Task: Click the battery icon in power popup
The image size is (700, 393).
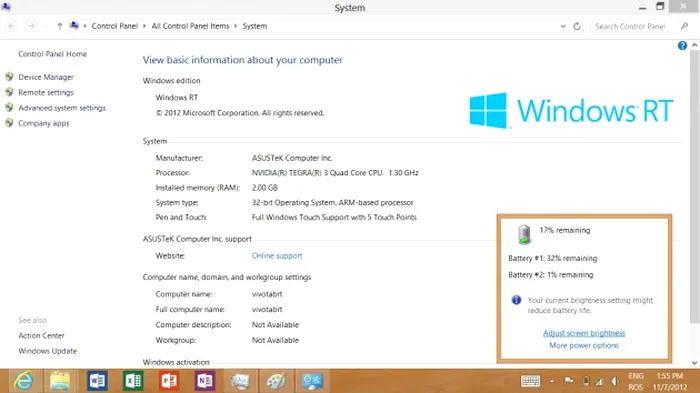Action: point(524,234)
